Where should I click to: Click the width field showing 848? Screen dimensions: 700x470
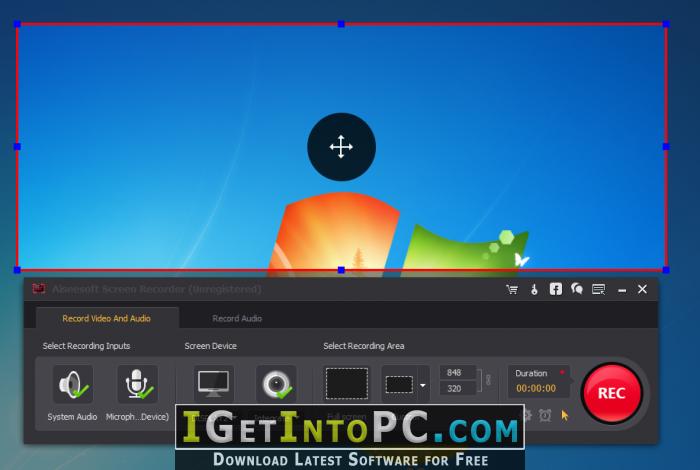458,372
